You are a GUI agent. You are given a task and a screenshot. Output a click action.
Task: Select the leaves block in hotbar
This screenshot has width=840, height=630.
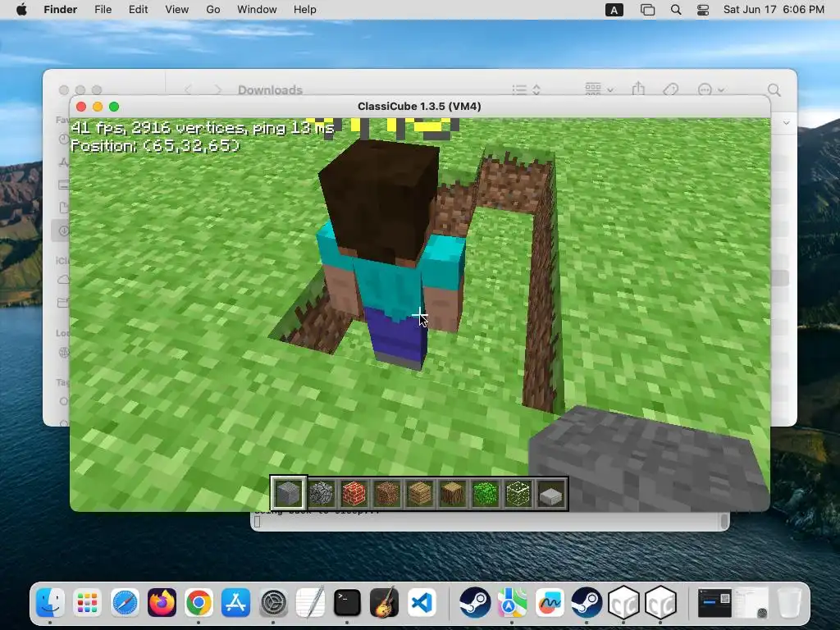[x=486, y=493]
